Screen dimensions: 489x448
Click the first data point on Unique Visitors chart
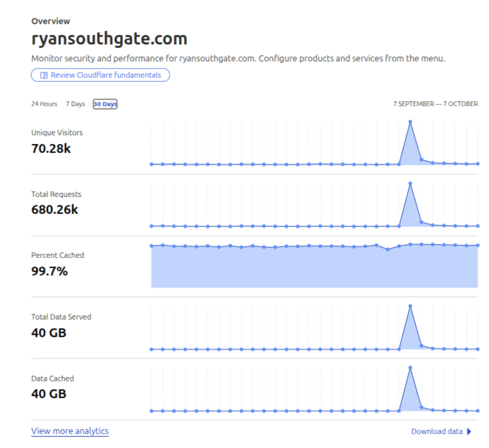point(151,164)
